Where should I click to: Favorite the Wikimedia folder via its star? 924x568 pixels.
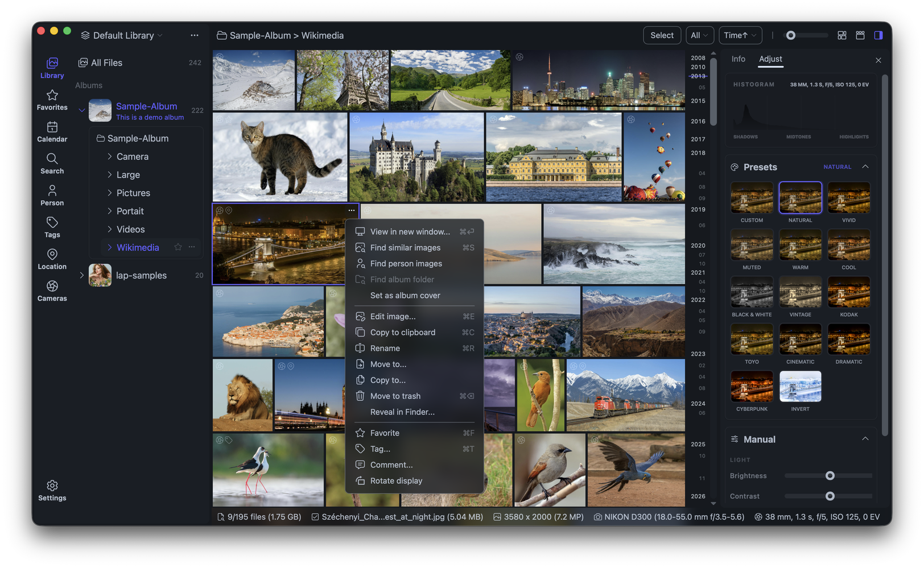[x=178, y=247]
